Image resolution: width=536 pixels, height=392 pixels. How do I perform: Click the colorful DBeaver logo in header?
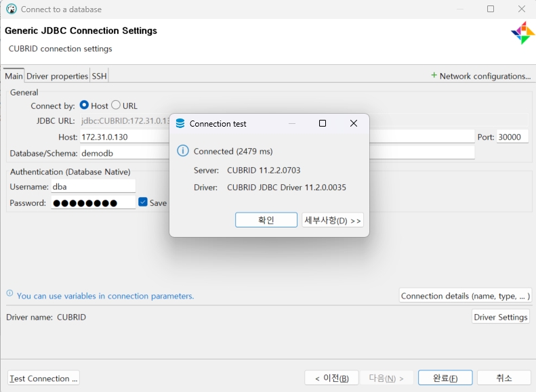[x=522, y=32]
